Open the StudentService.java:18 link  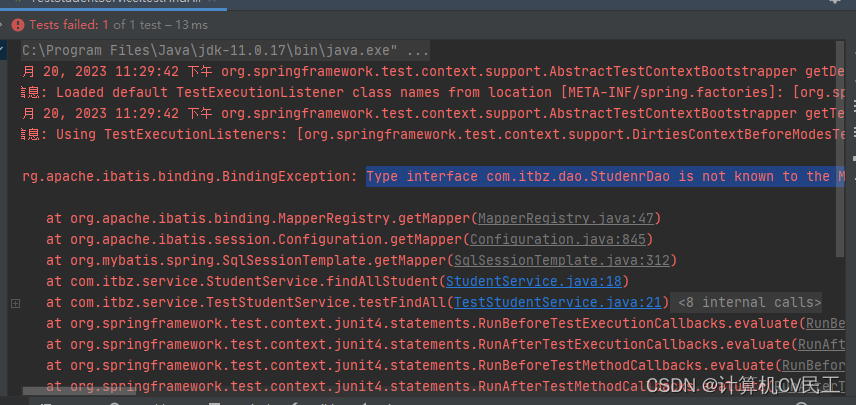click(534, 281)
